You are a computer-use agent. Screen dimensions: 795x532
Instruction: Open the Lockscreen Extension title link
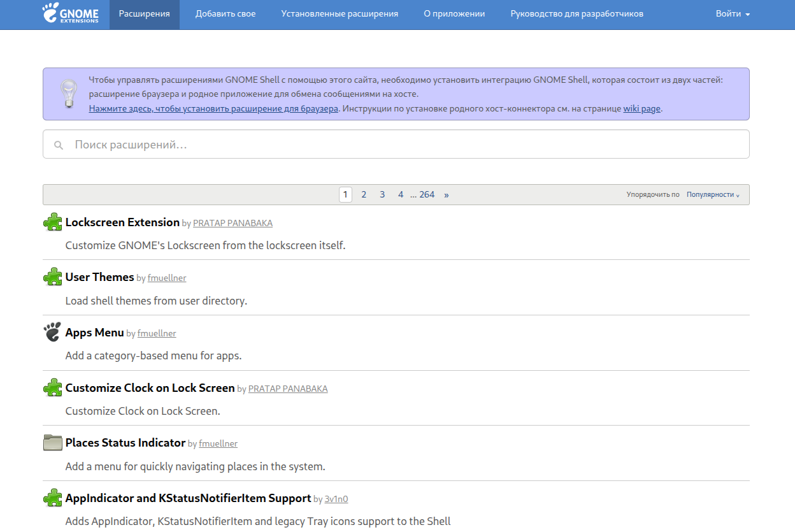pyautogui.click(x=122, y=222)
